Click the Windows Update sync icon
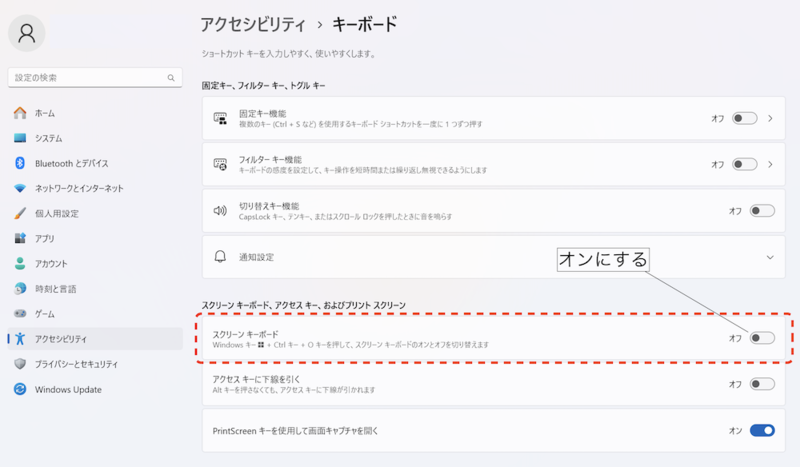The height and width of the screenshot is (467, 800). tap(20, 389)
